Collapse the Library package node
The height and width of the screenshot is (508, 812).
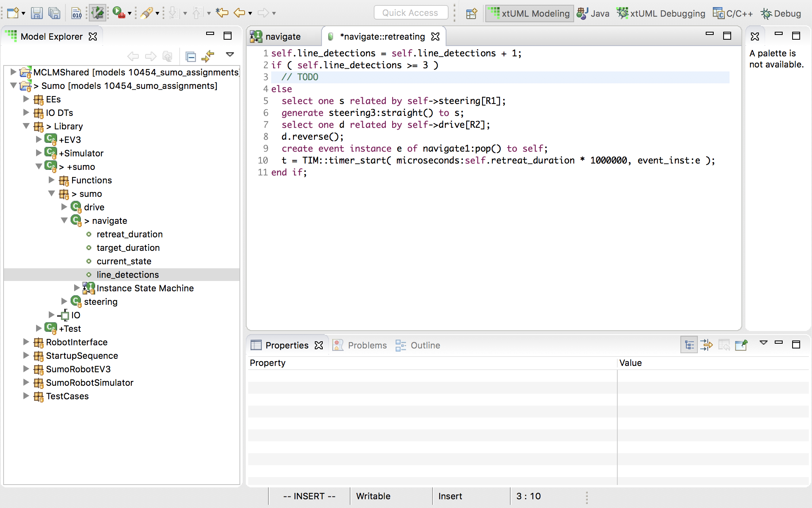[26, 126]
